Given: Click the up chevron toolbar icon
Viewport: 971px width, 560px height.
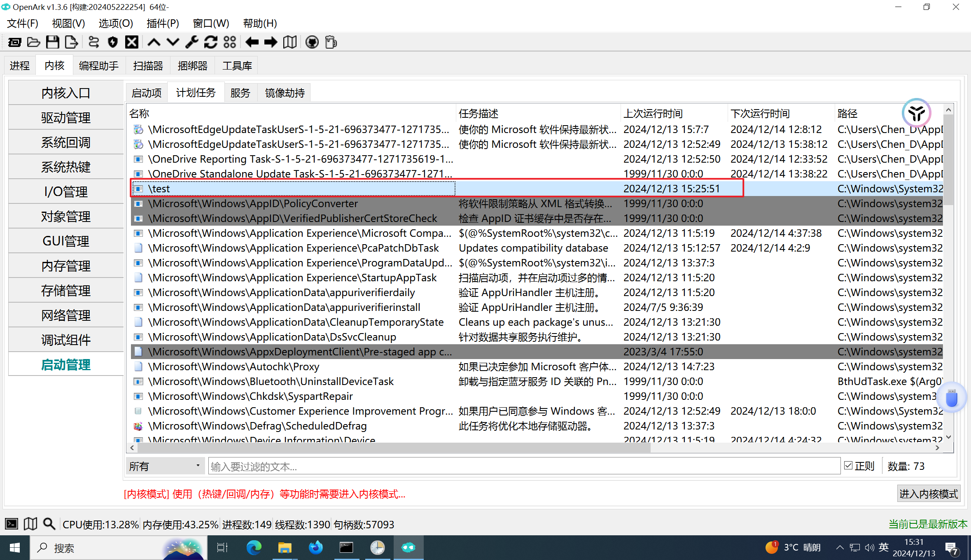Looking at the screenshot, I should [x=154, y=42].
